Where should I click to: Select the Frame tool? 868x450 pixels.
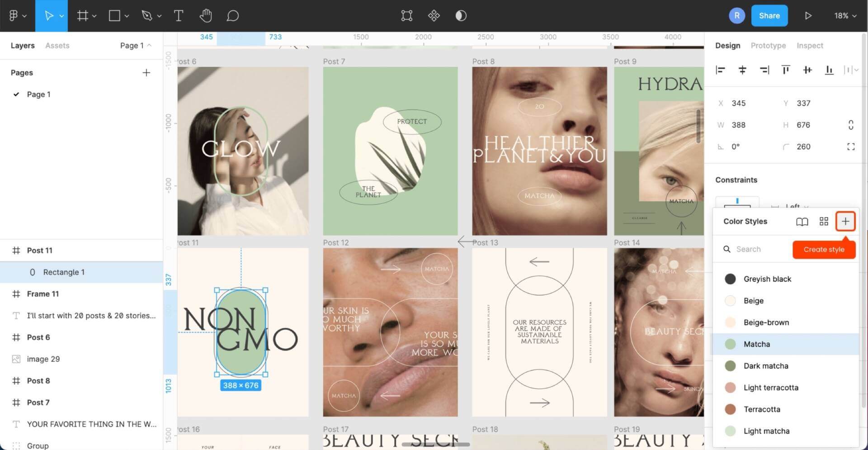pyautogui.click(x=82, y=15)
